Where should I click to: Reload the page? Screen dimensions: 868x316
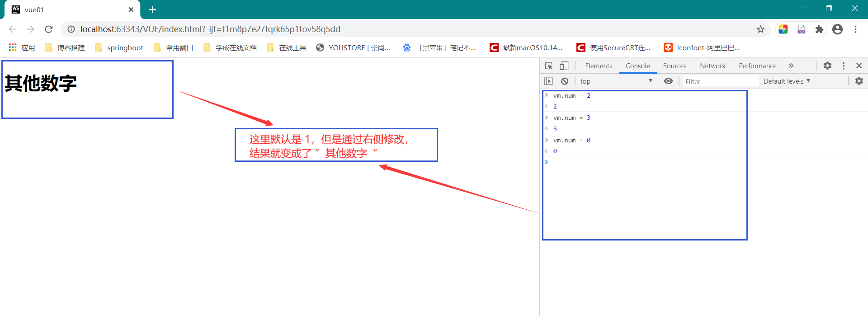pos(49,29)
